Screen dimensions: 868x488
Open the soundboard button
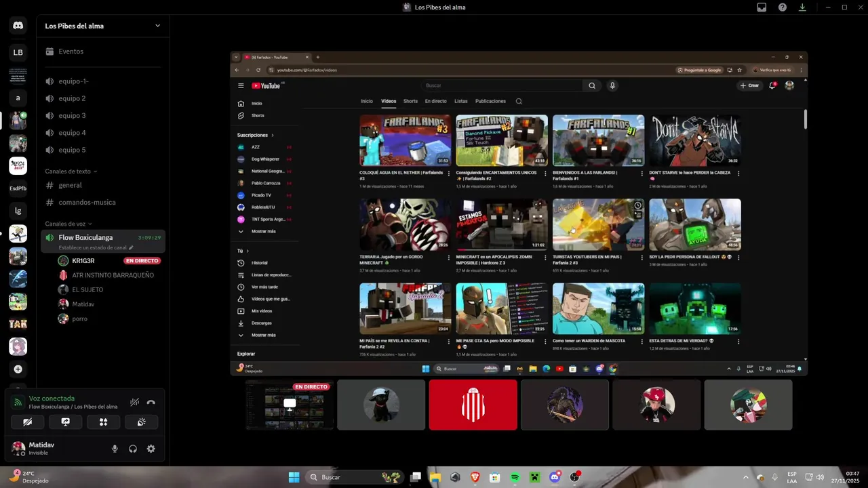142,422
